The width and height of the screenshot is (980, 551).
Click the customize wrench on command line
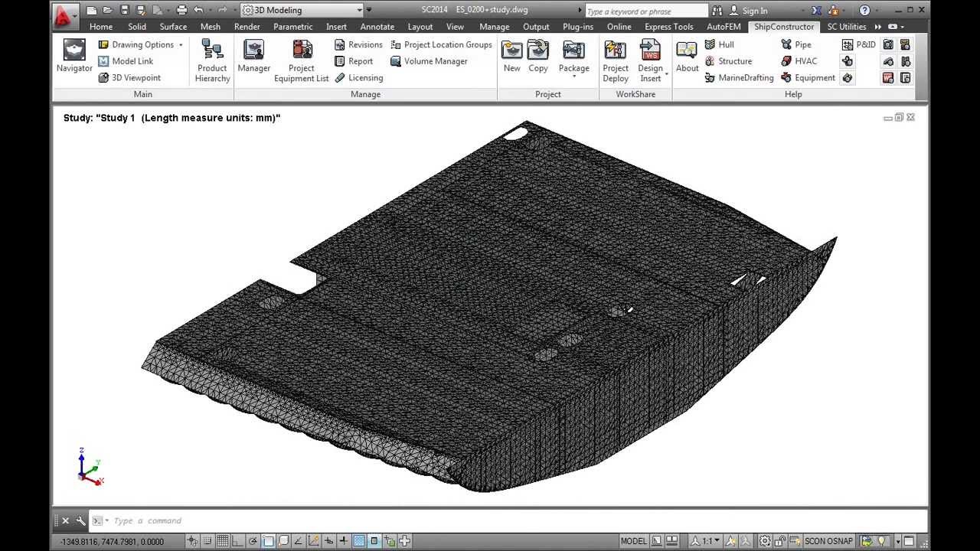(x=80, y=520)
